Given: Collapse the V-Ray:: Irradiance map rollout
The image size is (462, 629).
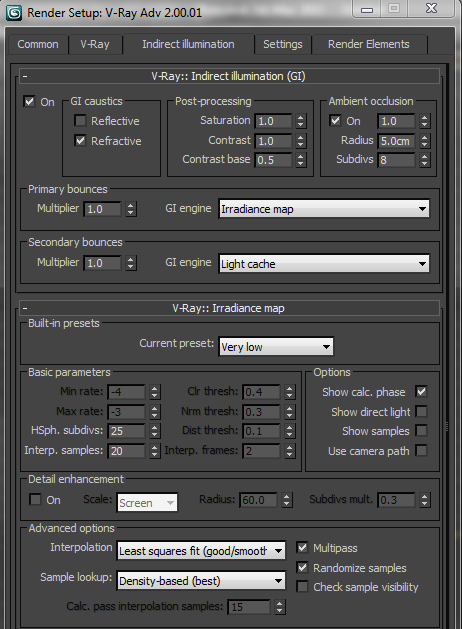Looking at the screenshot, I should [x=229, y=308].
